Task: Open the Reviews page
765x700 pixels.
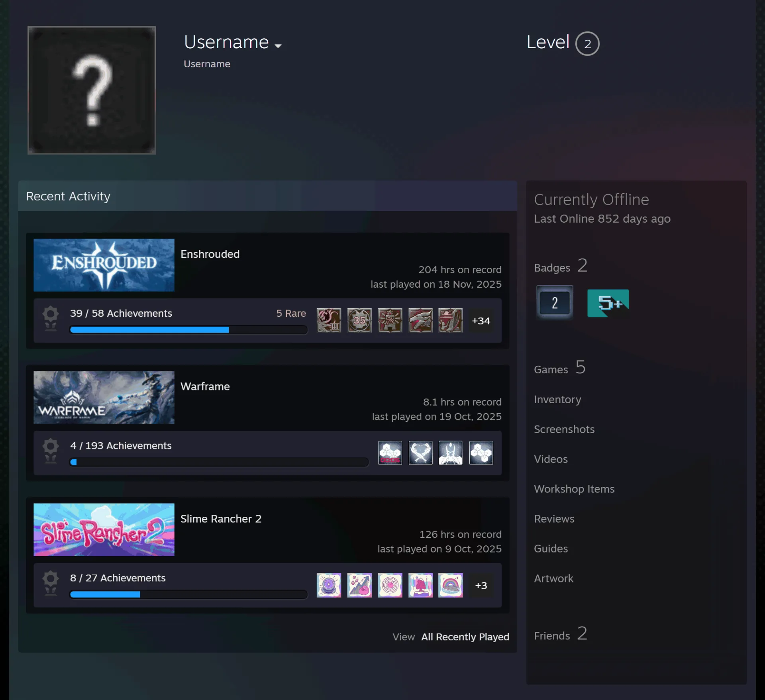Action: tap(554, 519)
